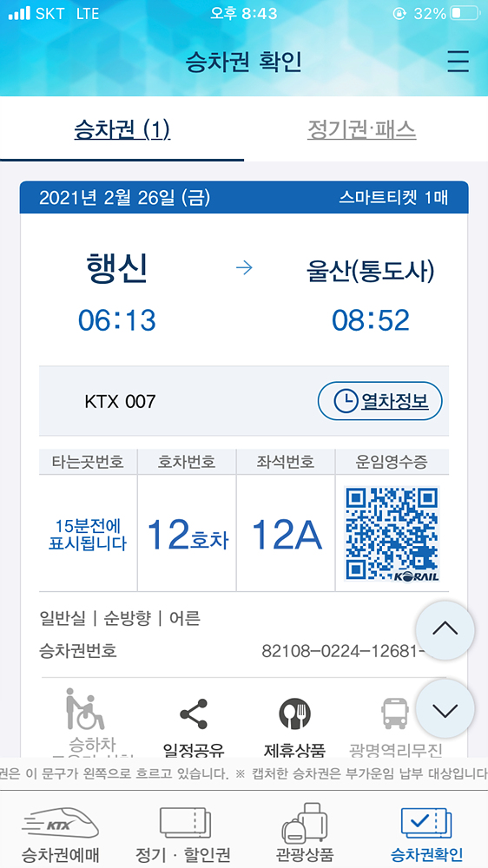Image resolution: width=488 pixels, height=868 pixels.
Task: Tap the 승하차 wheelchair assistance icon
Action: 85,708
